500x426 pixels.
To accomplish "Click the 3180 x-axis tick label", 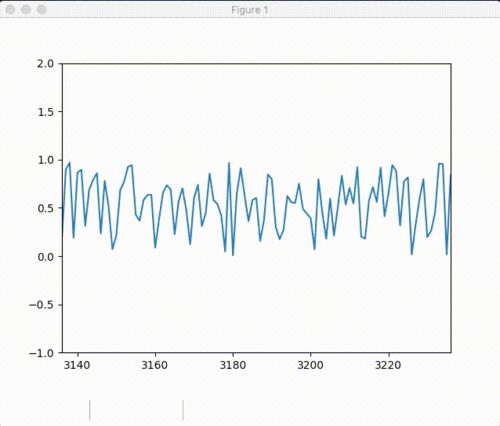I will click(x=233, y=365).
